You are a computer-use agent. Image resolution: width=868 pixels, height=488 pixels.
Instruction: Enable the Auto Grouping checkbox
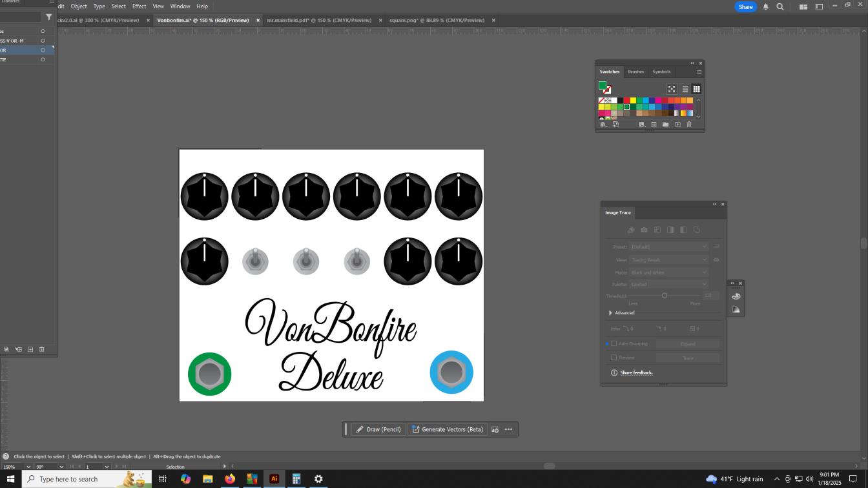click(x=614, y=343)
